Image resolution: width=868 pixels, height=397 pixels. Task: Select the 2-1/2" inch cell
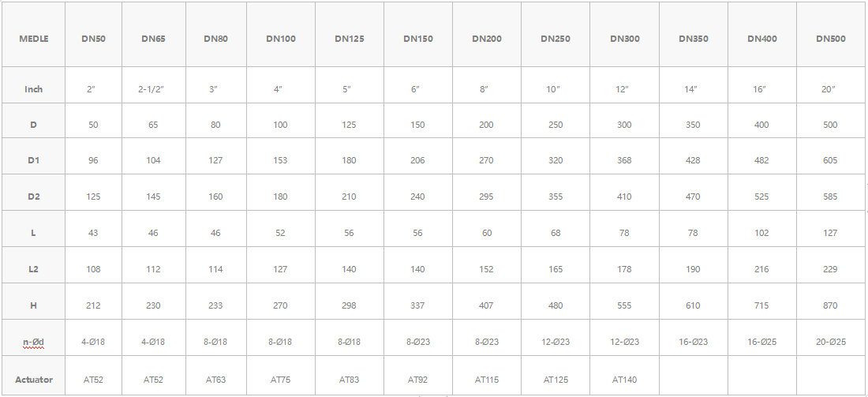(x=153, y=89)
